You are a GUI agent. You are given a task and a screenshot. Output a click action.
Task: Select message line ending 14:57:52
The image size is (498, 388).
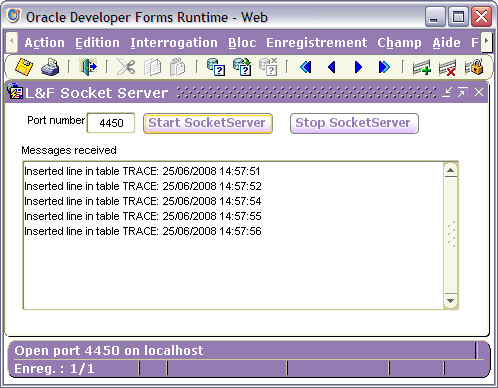pos(143,186)
